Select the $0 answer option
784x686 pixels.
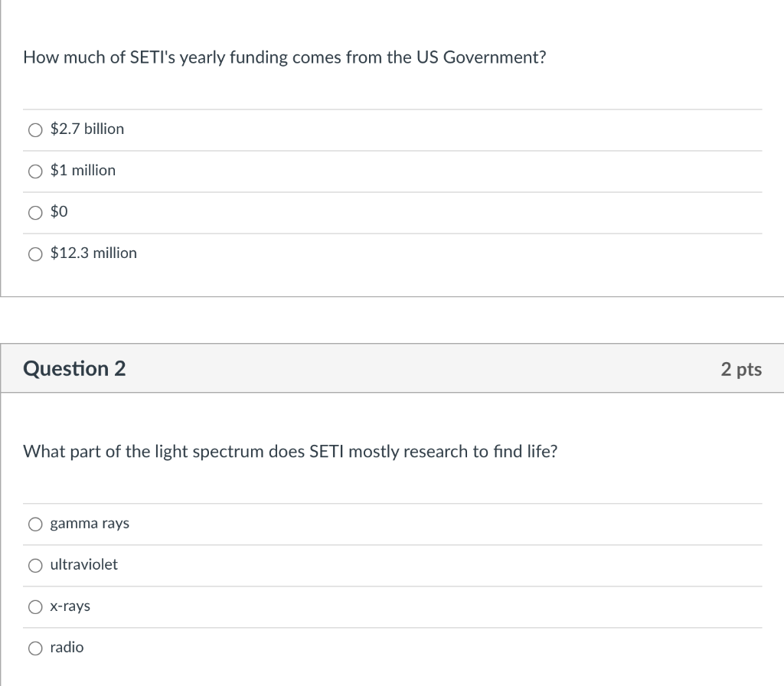tap(35, 212)
